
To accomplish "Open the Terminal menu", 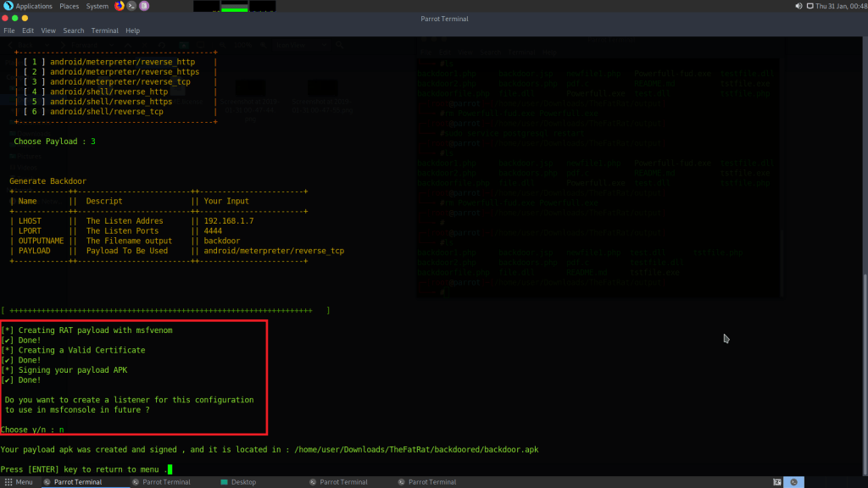I will (x=104, y=30).
